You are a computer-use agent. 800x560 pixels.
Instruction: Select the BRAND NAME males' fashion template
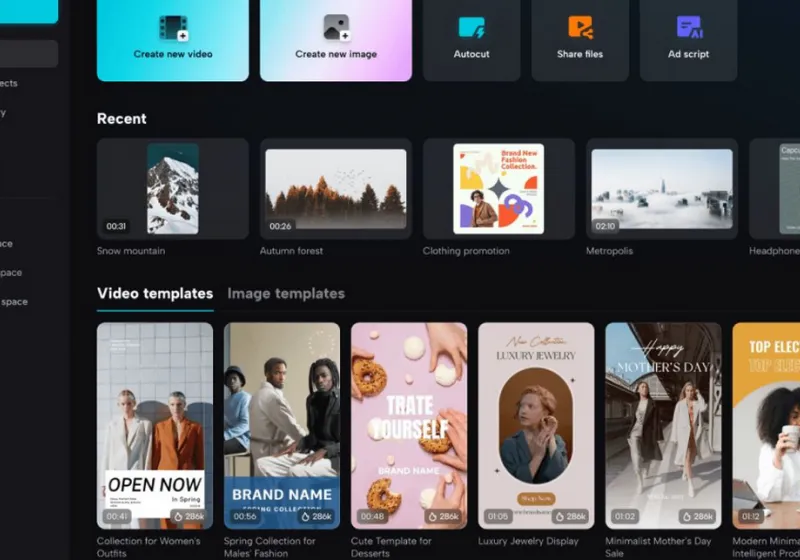pos(282,426)
